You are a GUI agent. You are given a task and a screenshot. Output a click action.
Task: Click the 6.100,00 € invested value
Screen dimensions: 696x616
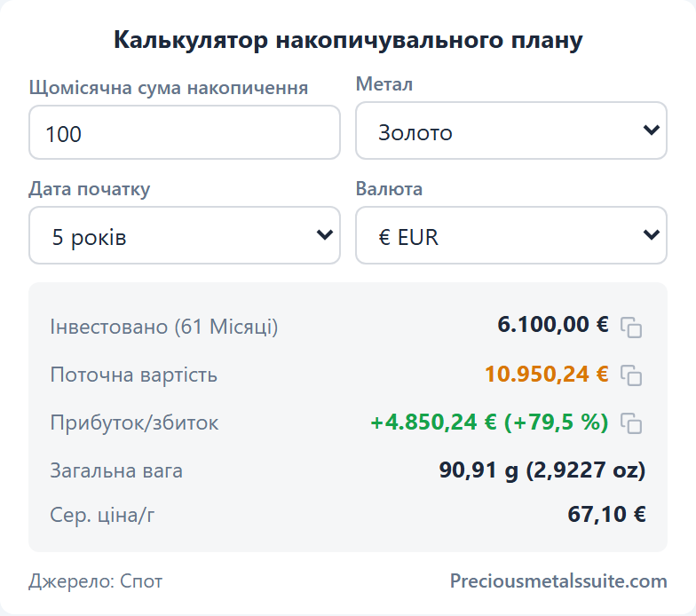point(552,325)
